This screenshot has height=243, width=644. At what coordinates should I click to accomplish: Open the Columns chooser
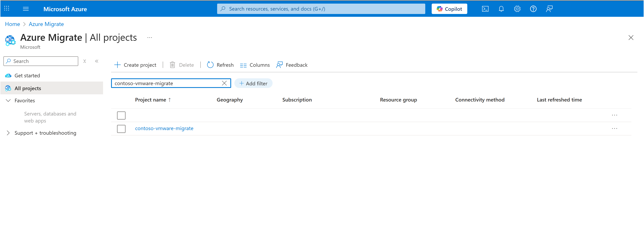[255, 65]
